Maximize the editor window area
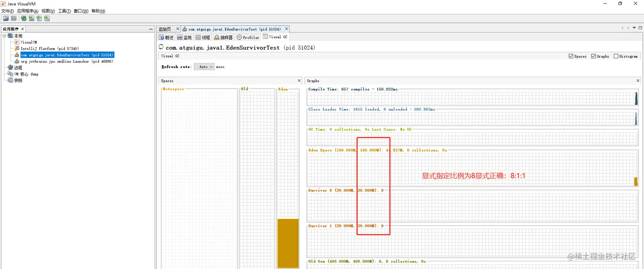The image size is (644, 269). [x=640, y=28]
